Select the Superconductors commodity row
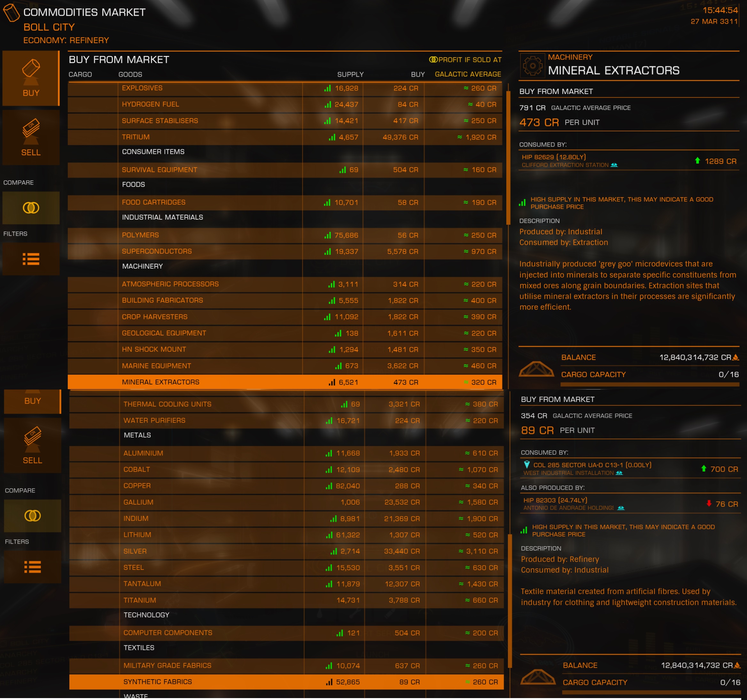Image resolution: width=747 pixels, height=700 pixels. click(285, 251)
